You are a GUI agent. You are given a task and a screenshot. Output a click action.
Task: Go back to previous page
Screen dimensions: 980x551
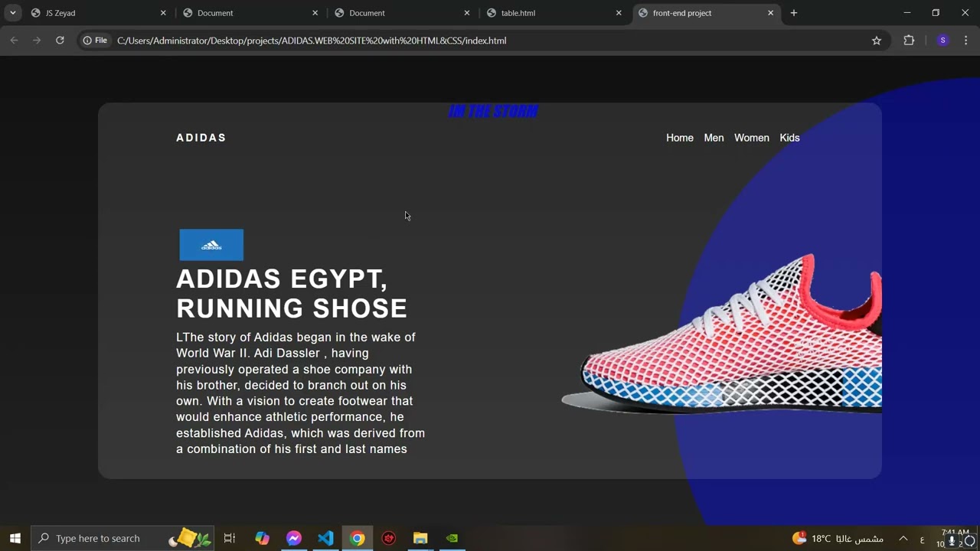[x=14, y=41]
